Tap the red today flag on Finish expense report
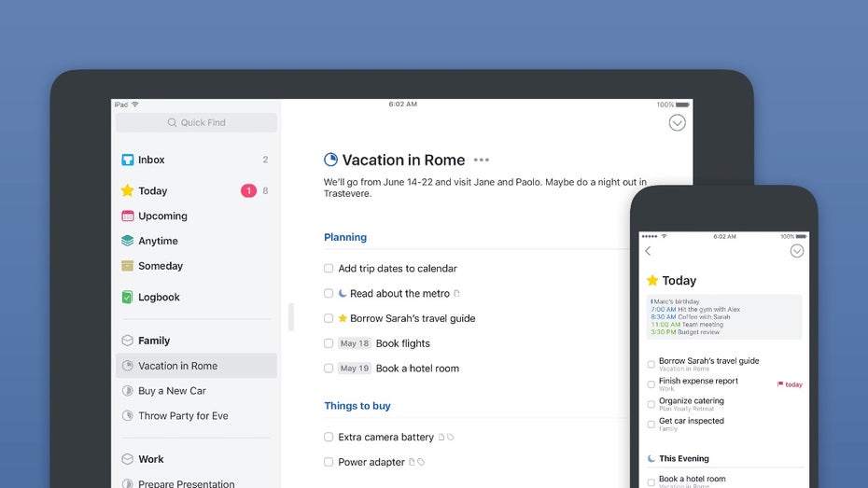Viewport: 868px width, 488px height. click(x=790, y=384)
